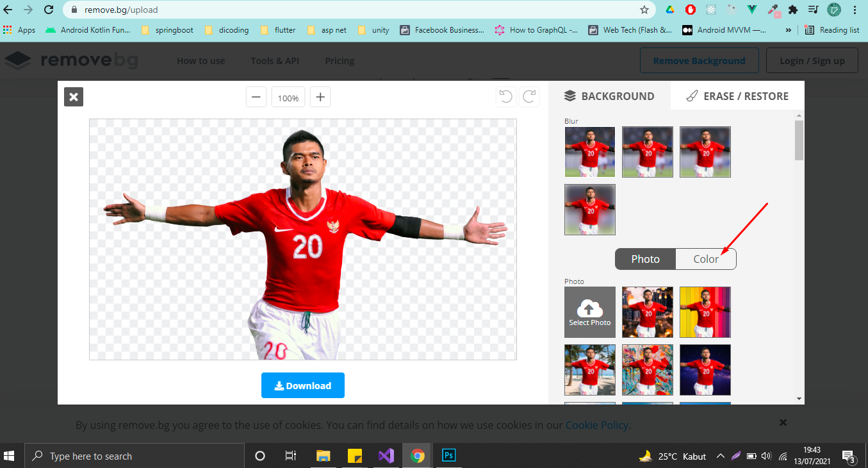The image size is (868, 468).
Task: Choose the third blur thumbnail
Action: coord(705,152)
